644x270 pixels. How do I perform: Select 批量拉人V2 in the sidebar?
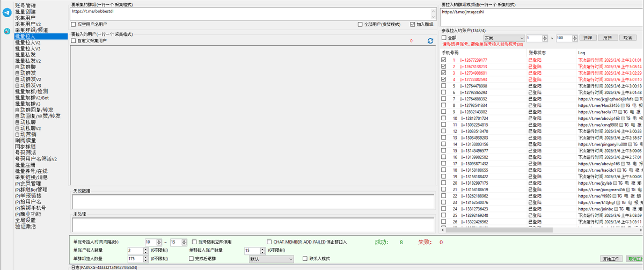tap(28, 42)
